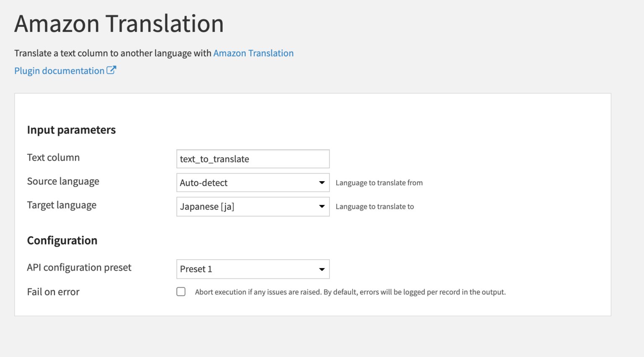The height and width of the screenshot is (357, 644).
Task: Open the Source language dropdown
Action: pos(253,182)
